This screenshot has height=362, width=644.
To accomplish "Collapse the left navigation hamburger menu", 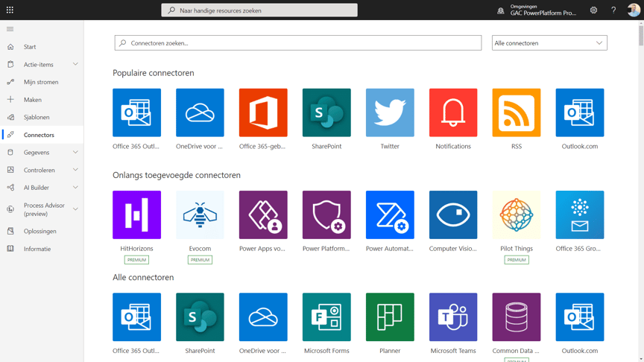I will pyautogui.click(x=10, y=29).
